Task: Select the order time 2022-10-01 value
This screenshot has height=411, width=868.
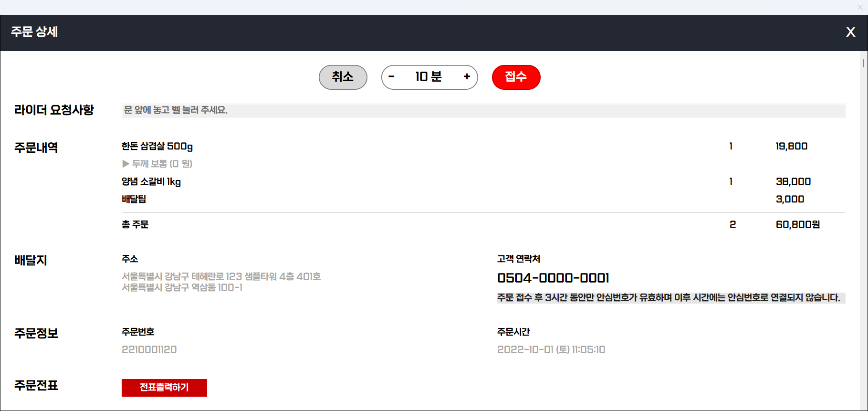Action: click(x=551, y=349)
